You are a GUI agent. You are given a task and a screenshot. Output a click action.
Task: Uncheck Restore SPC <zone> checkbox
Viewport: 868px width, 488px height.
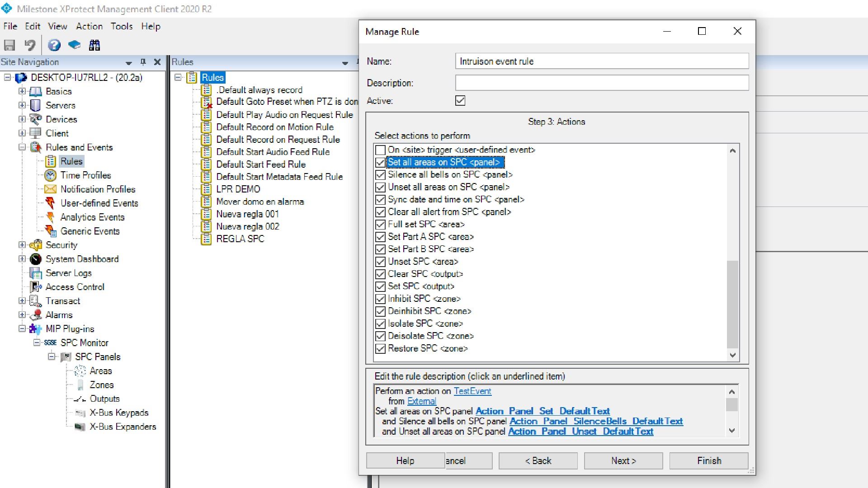[x=381, y=349]
